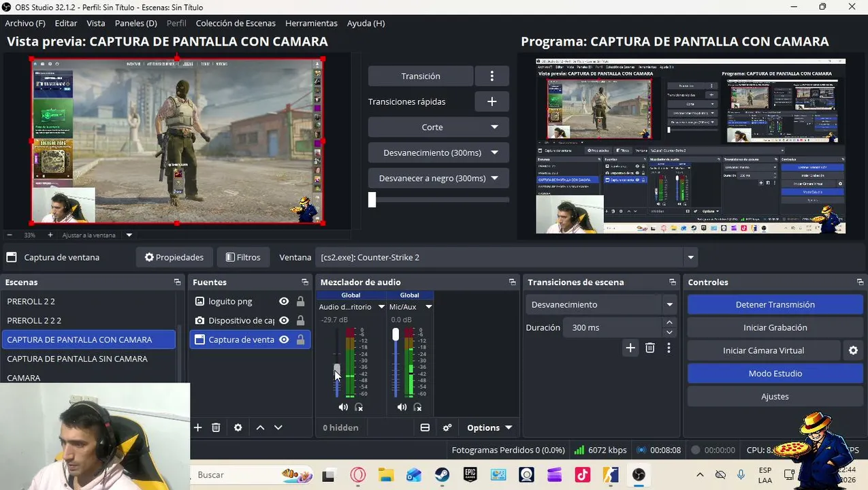This screenshot has height=490, width=868.
Task: Open the Desvanecimiento scene transition combo box
Action: point(600,304)
